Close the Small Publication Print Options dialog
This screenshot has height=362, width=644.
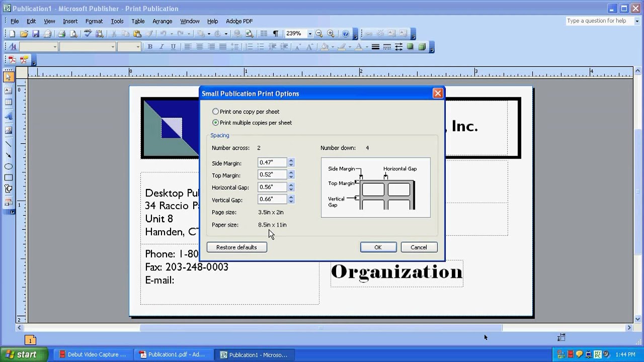coord(438,94)
